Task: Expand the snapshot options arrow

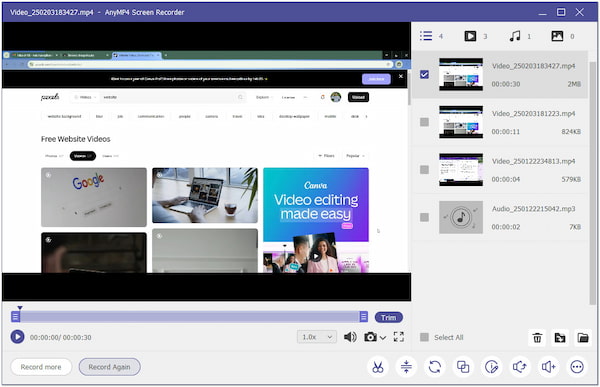Action: click(383, 338)
